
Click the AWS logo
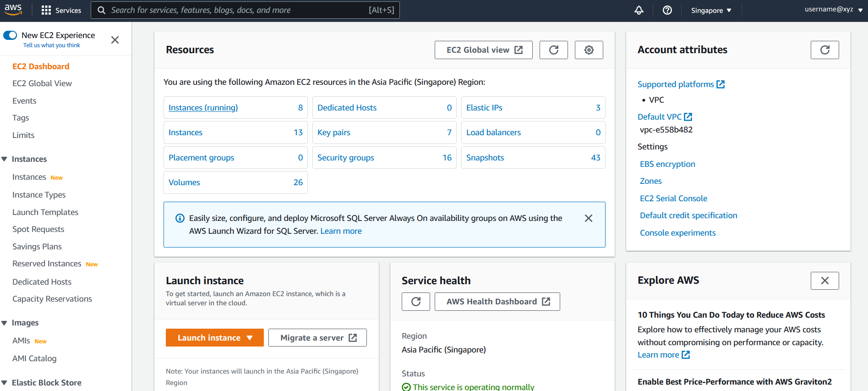(x=13, y=10)
